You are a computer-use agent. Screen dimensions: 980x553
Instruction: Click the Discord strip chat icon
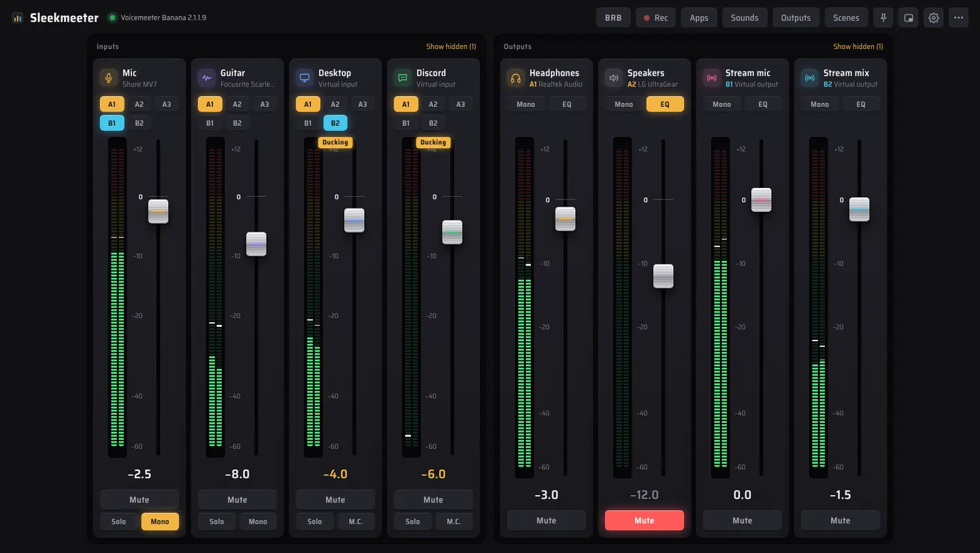tap(402, 78)
